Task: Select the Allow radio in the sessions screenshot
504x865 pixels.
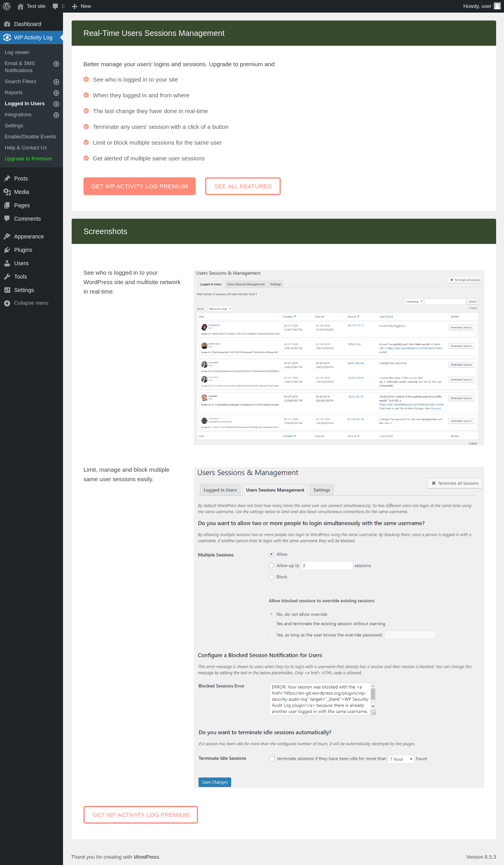Action: click(271, 554)
